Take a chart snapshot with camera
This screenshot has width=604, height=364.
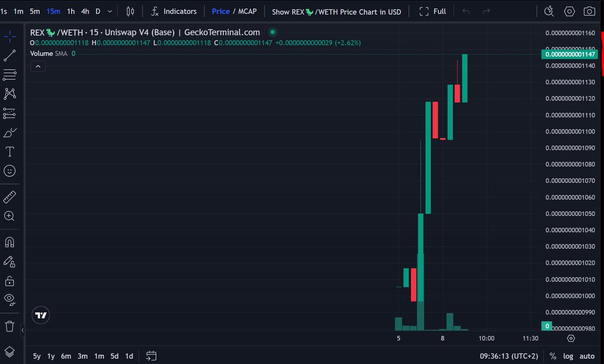tap(589, 11)
